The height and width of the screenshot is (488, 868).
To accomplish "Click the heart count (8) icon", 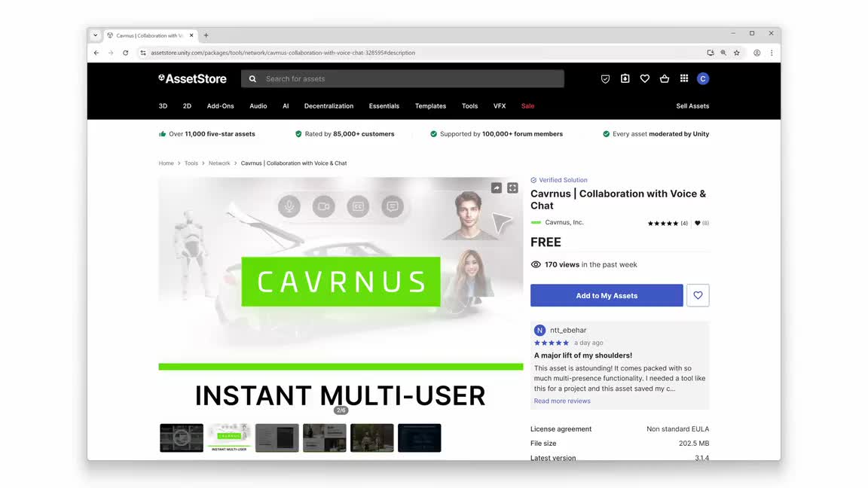I will coord(701,223).
